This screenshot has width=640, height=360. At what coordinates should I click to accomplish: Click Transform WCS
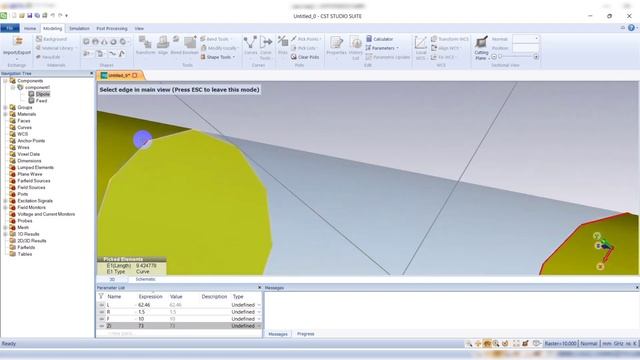click(449, 39)
